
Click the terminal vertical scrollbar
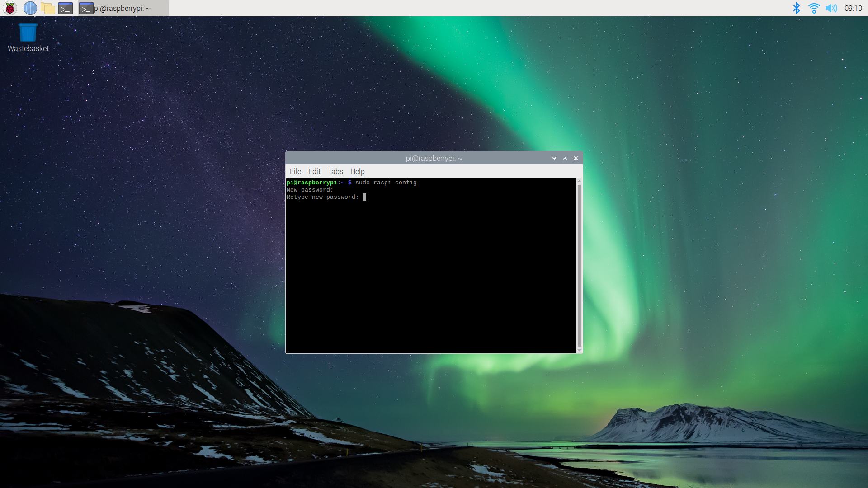click(579, 265)
